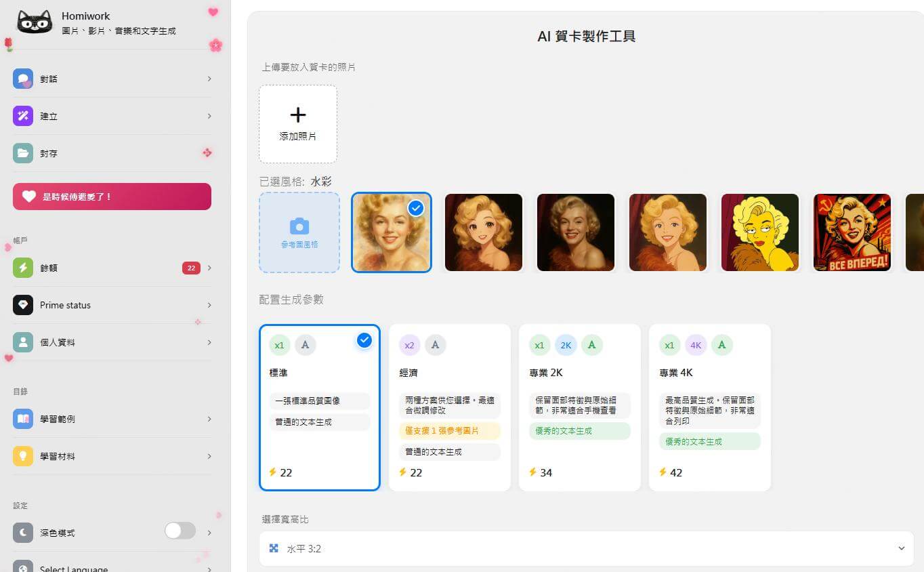The width and height of the screenshot is (924, 572).
Task: Click the 學習範例 book icon
Action: point(23,420)
